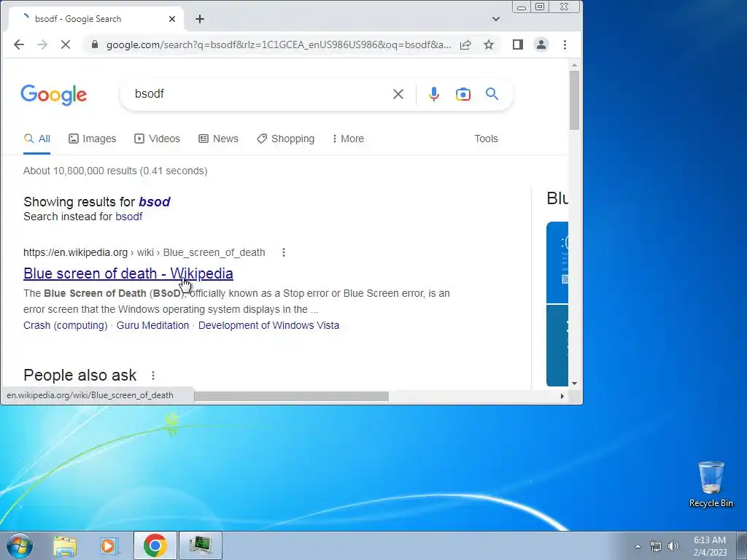Click the scrollbar down arrow

tap(574, 383)
